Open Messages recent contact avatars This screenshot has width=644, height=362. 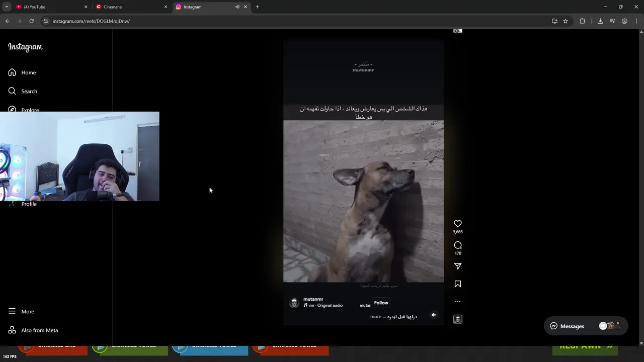point(610,326)
